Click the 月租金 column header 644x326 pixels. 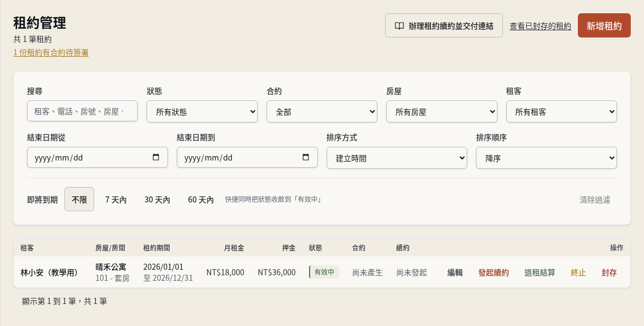(234, 248)
